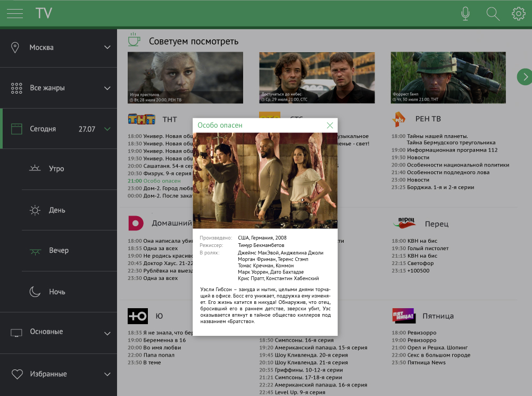Open the hamburger menu
The image size is (532, 396).
point(15,14)
